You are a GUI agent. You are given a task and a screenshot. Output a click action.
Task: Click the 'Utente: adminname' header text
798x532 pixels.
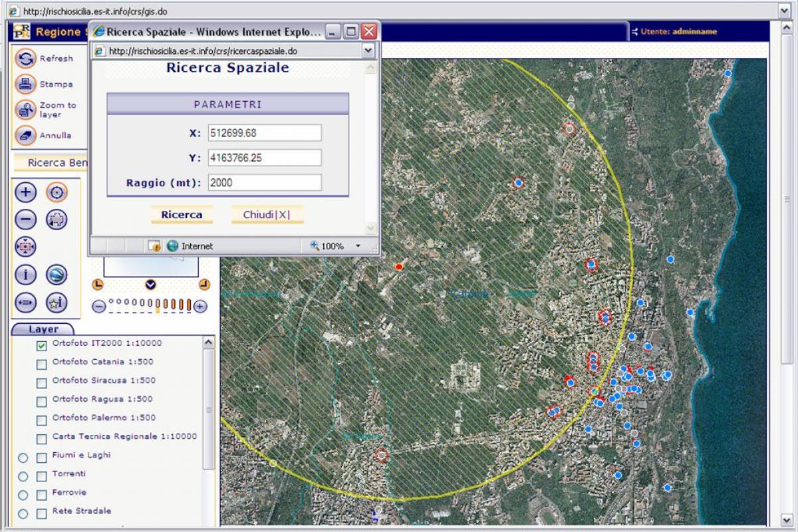tap(679, 31)
